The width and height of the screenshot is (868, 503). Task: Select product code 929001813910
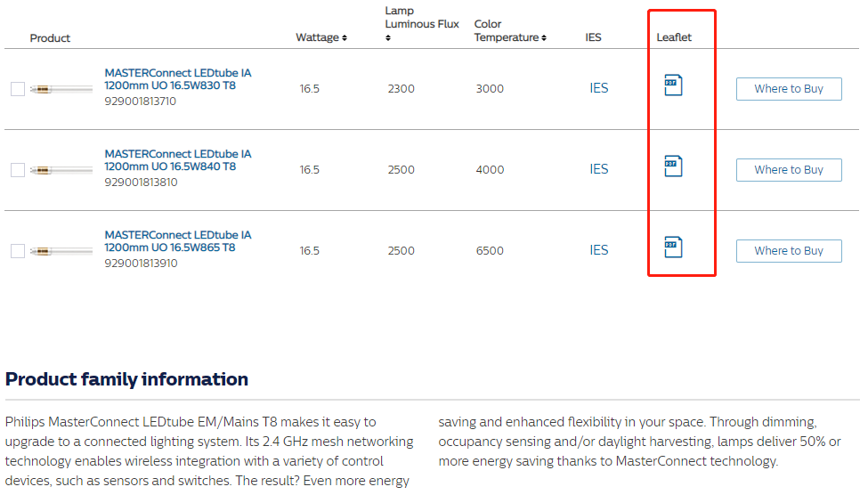tap(142, 264)
